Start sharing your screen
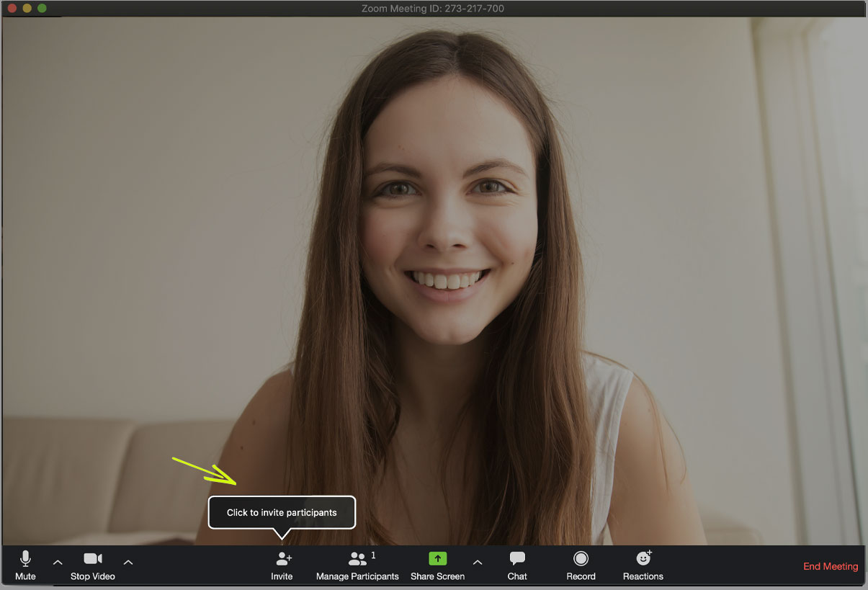Screen dimensions: 868x590 [437, 566]
